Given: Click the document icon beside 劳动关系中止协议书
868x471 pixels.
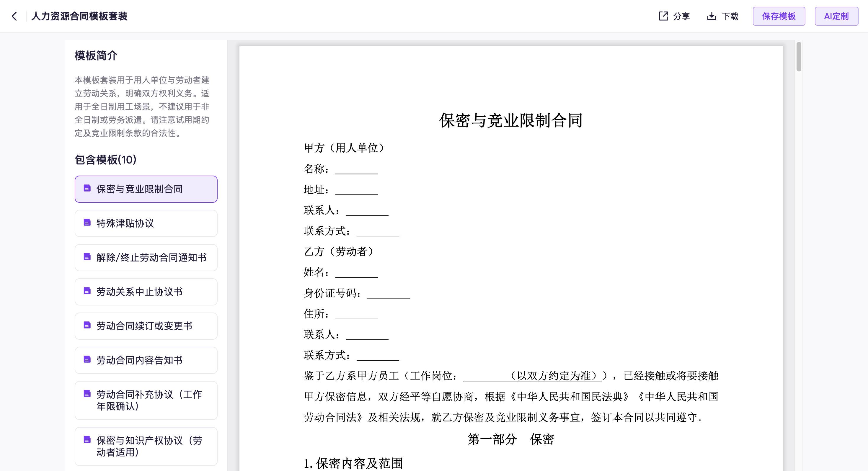Looking at the screenshot, I should pos(87,291).
